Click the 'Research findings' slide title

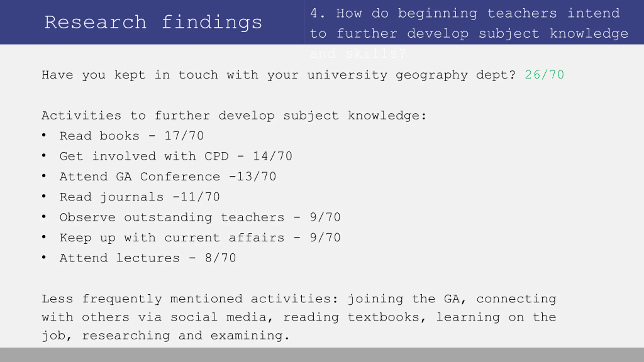coord(153,23)
